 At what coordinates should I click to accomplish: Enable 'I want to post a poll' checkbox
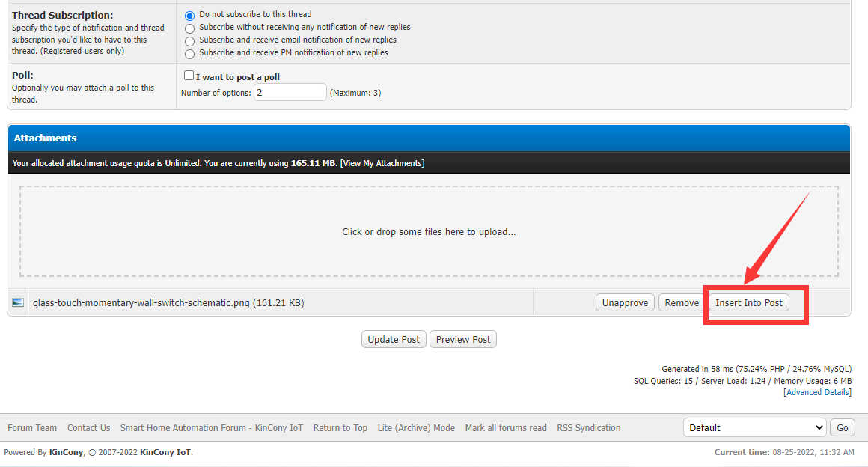tap(189, 76)
